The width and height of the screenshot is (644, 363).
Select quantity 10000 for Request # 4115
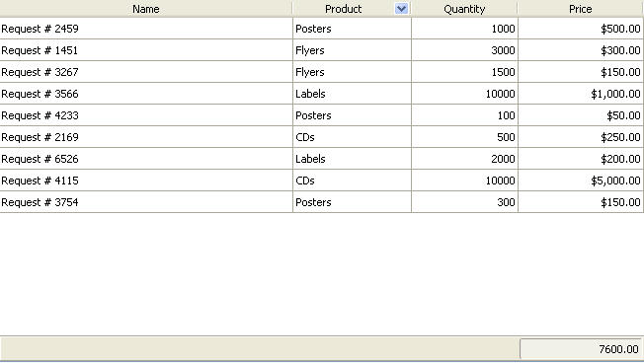pos(464,181)
